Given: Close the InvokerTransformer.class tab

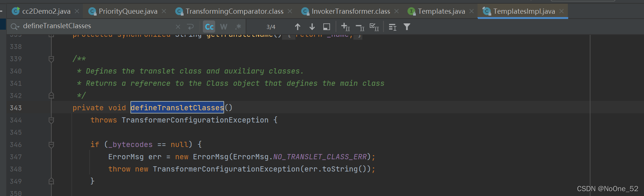Looking at the screenshot, I should coord(397,12).
